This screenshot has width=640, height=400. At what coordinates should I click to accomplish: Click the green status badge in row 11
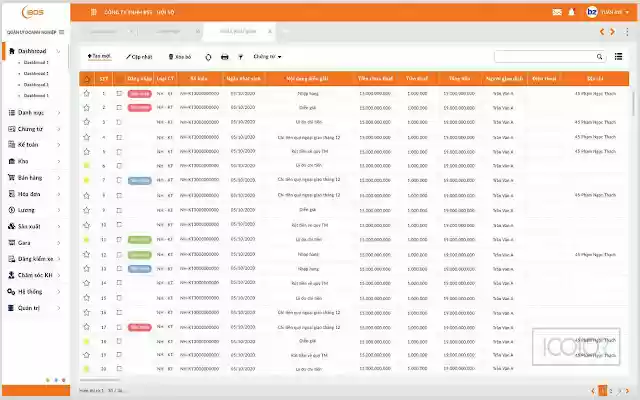140,240
